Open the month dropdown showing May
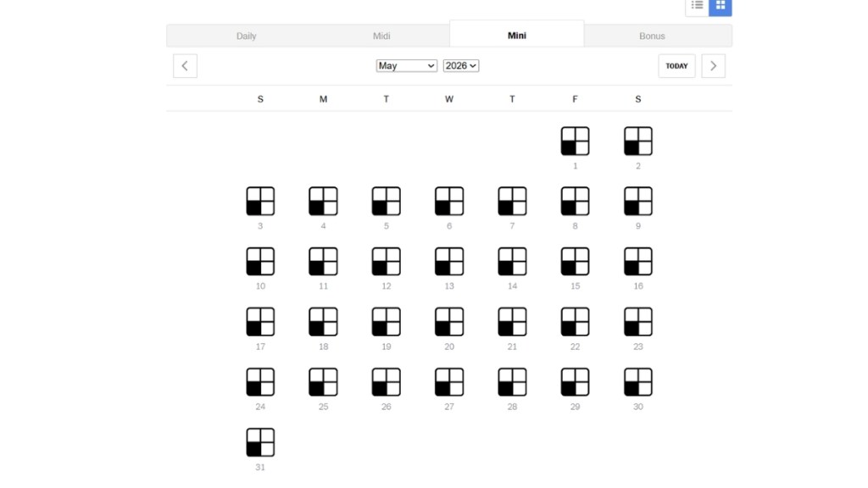The height and width of the screenshot is (488, 868). coord(406,66)
